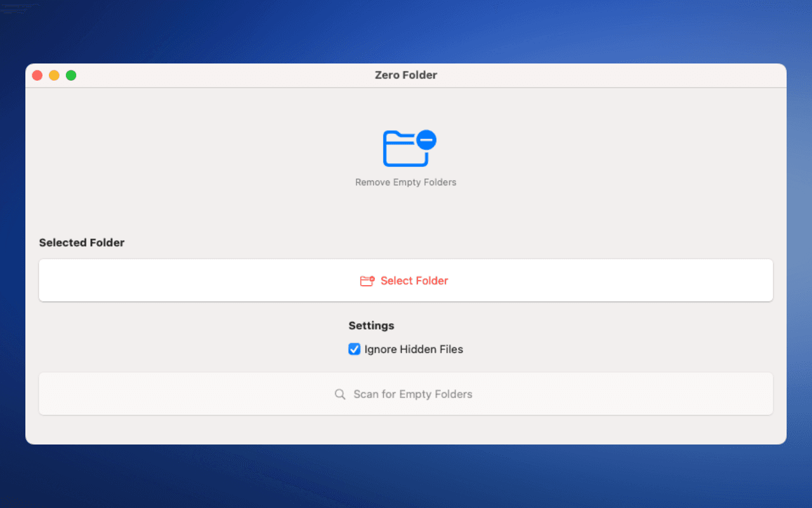Viewport: 812px width, 508px height.
Task: Click the red close traffic light
Action: point(37,75)
